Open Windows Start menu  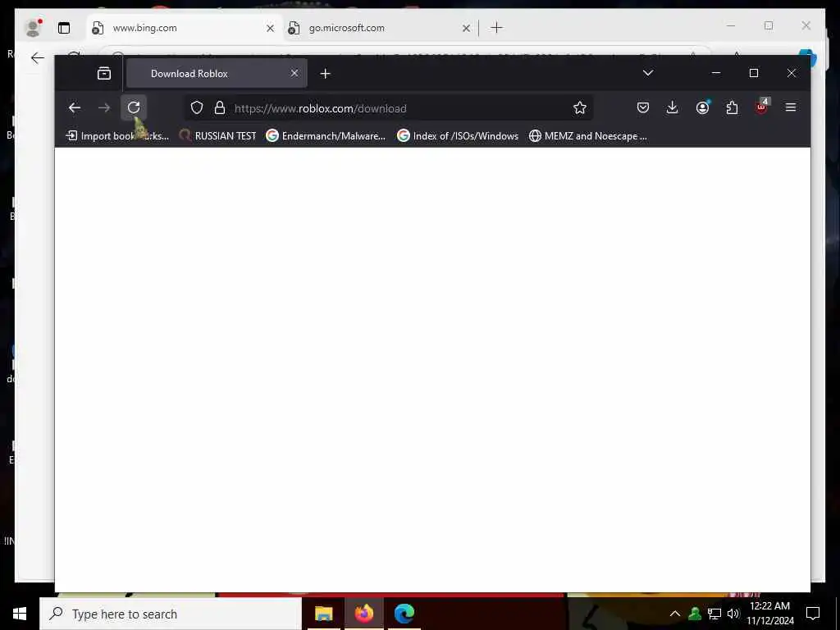tap(20, 614)
